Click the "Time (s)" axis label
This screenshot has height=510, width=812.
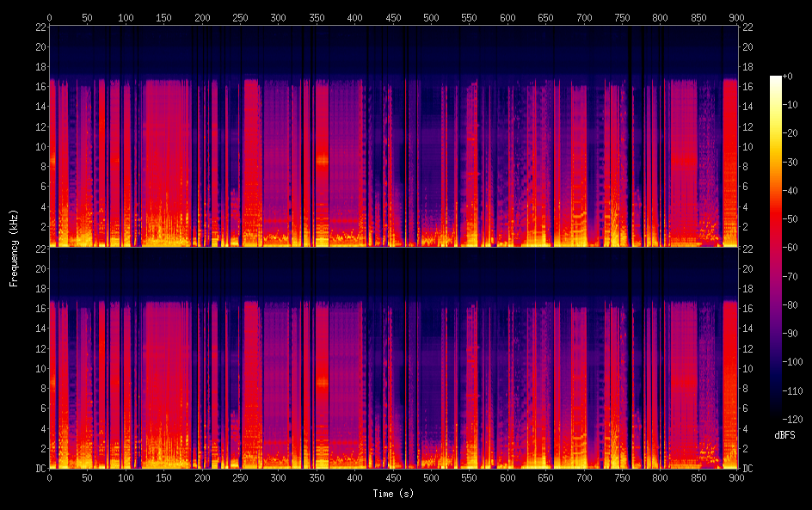[x=393, y=494]
